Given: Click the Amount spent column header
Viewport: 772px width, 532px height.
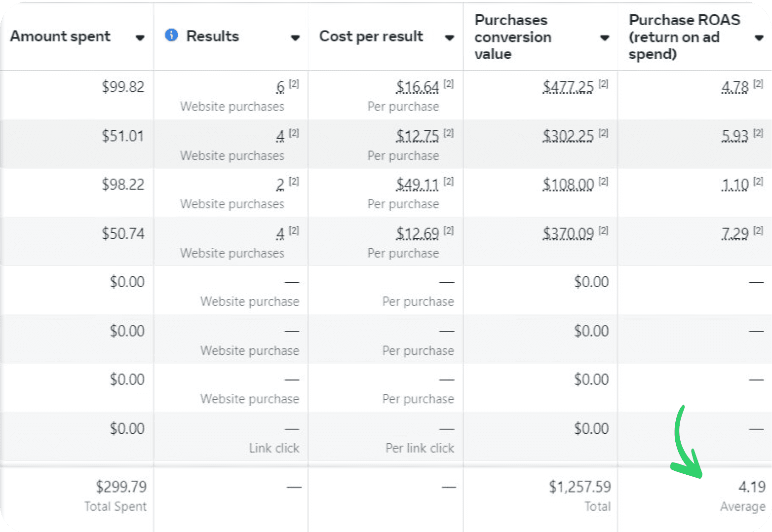Looking at the screenshot, I should pyautogui.click(x=60, y=37).
